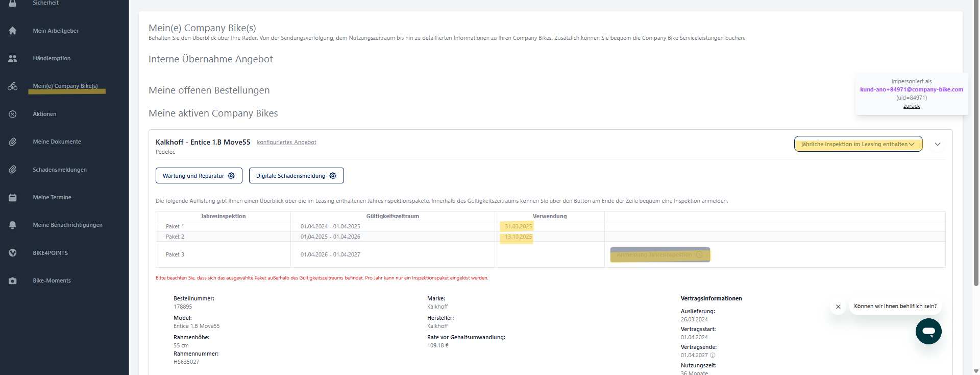Open Bike-Moments menu entry

click(52, 280)
